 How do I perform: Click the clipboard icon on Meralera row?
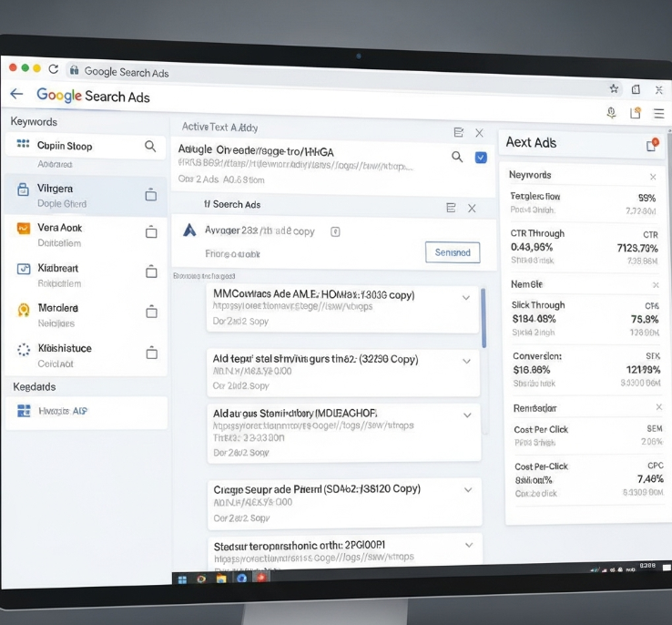tap(151, 312)
